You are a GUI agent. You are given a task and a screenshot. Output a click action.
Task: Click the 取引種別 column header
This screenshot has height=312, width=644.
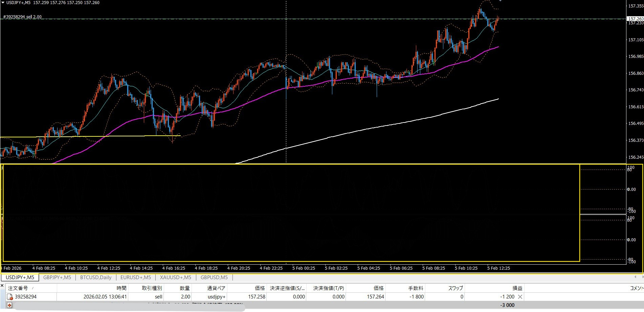click(x=152, y=288)
